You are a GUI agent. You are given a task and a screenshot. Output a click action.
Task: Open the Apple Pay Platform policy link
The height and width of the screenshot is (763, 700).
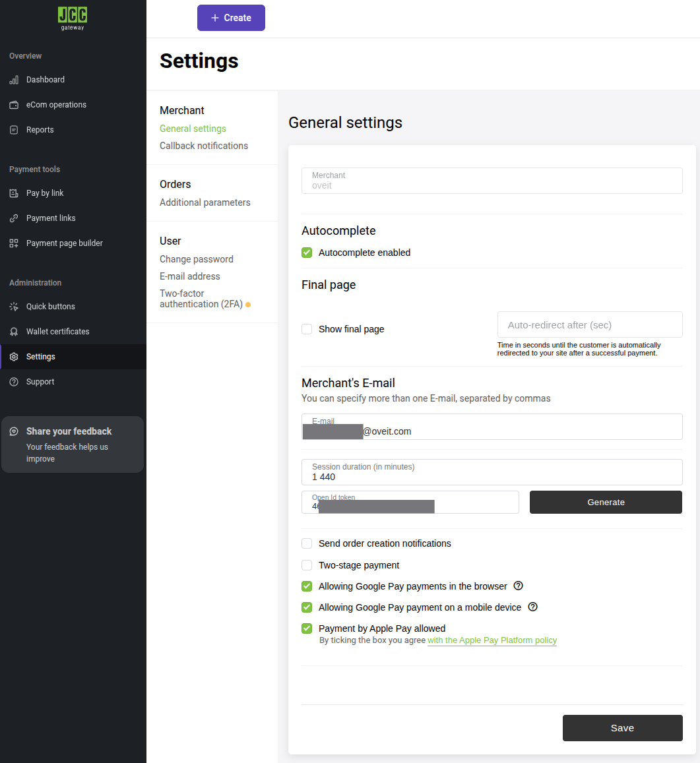pyautogui.click(x=492, y=640)
